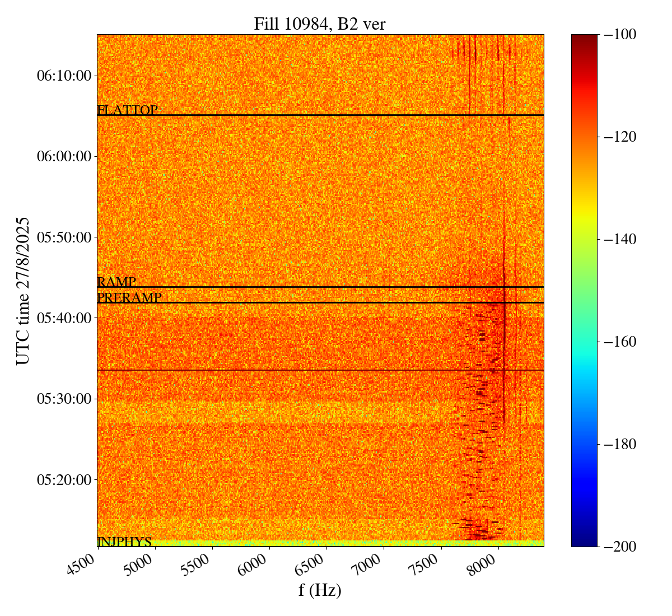Click the "f (Hz)" x-axis label

point(320,590)
